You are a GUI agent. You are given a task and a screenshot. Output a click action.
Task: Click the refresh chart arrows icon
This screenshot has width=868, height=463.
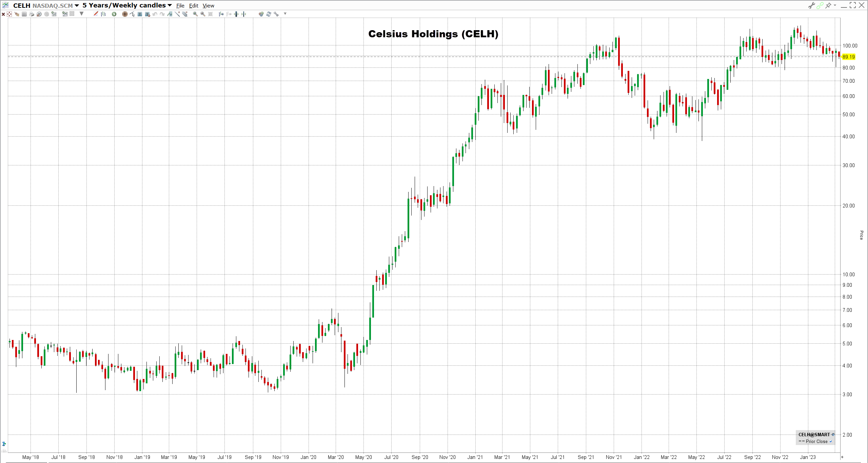coord(269,14)
